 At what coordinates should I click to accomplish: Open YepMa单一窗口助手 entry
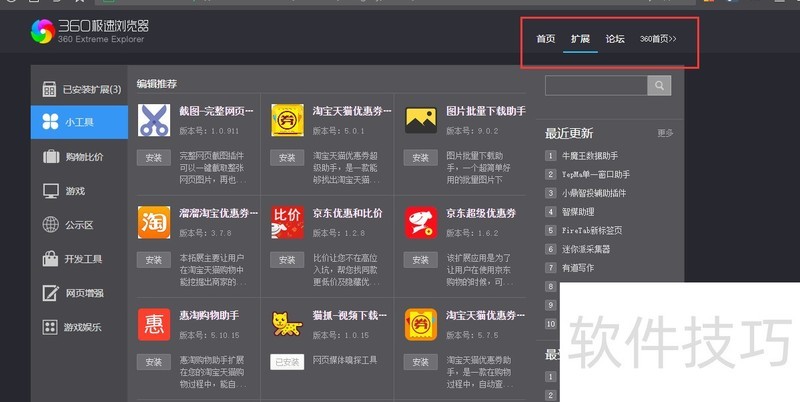(x=596, y=174)
